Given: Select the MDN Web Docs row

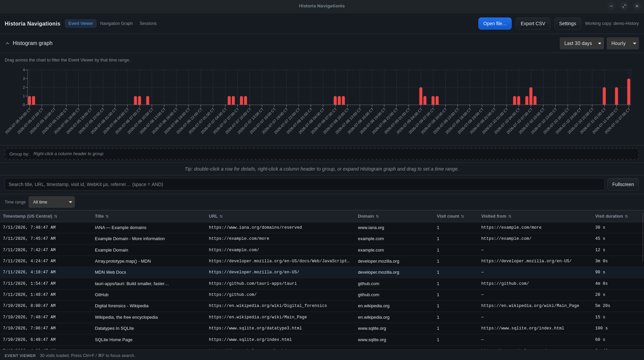Looking at the screenshot, I should coord(322,272).
